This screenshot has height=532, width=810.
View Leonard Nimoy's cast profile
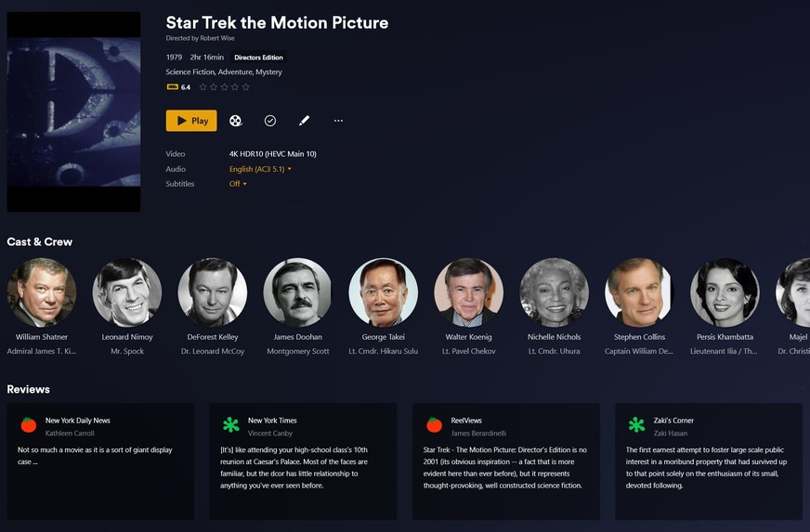(127, 292)
